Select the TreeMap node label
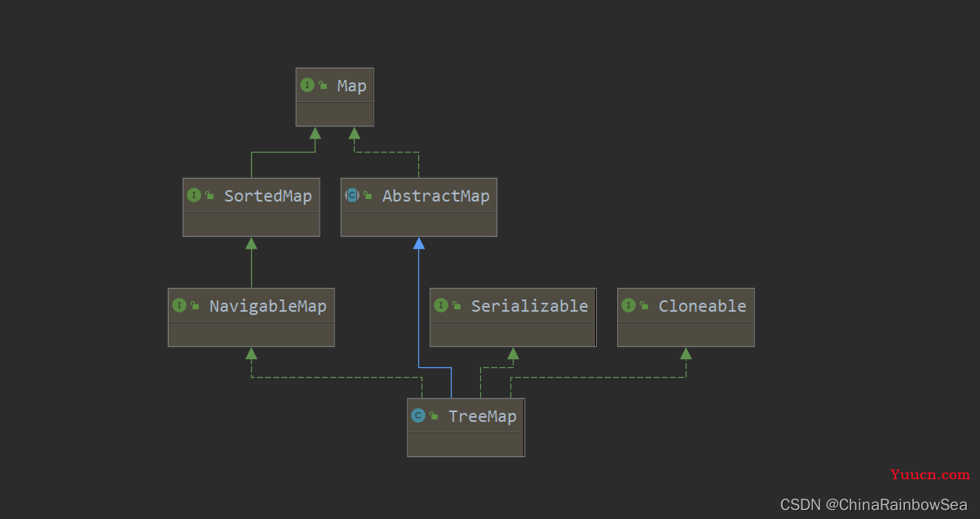Image resolution: width=980 pixels, height=519 pixels. (x=483, y=416)
